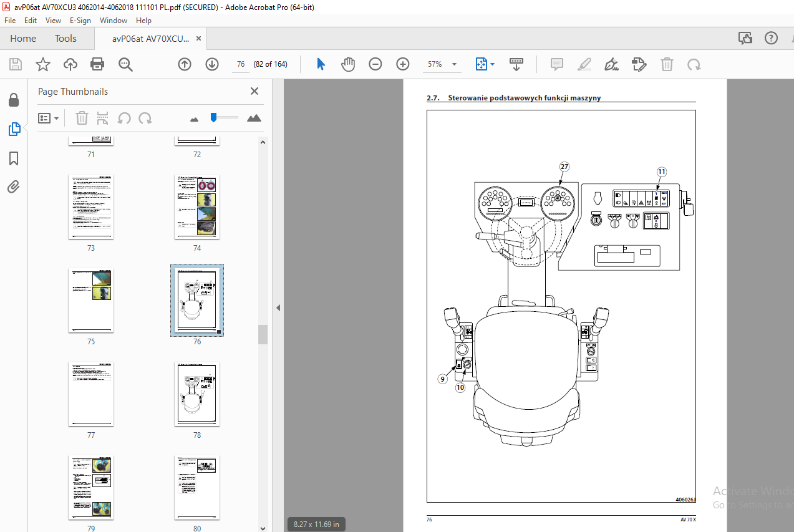Image resolution: width=794 pixels, height=532 pixels.
Task: Enlarge thumbnail size large mountain icon
Action: (x=254, y=118)
